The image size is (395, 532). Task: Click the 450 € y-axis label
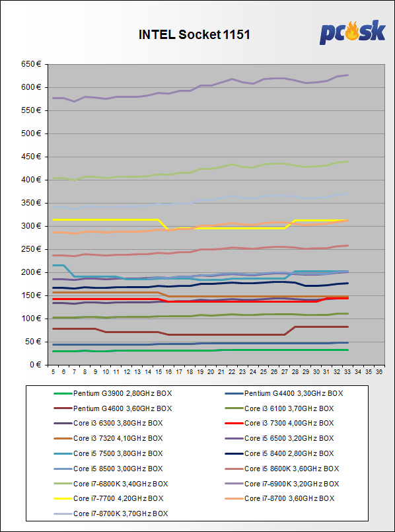(31, 157)
